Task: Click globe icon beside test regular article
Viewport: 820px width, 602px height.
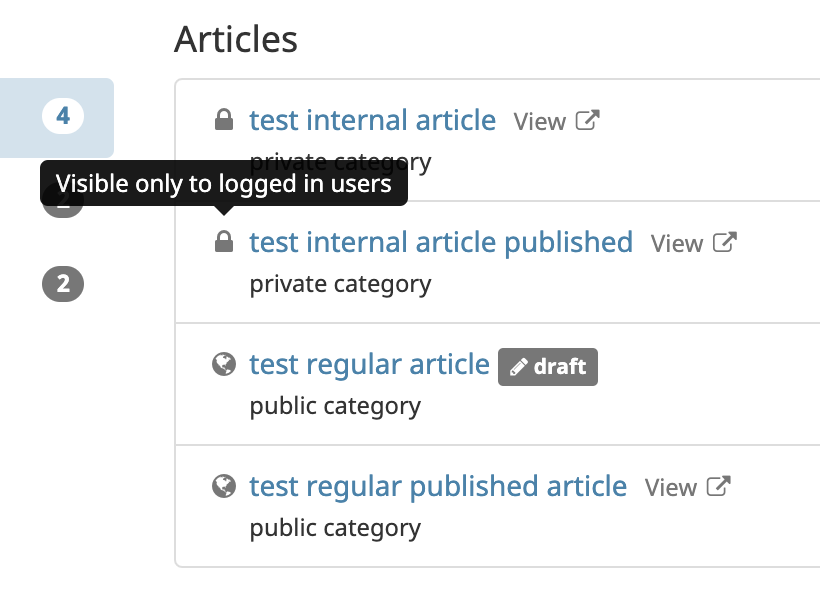Action: point(224,364)
